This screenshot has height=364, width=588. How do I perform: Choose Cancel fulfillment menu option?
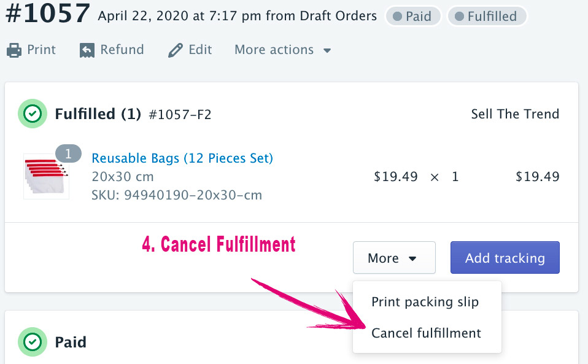click(426, 333)
